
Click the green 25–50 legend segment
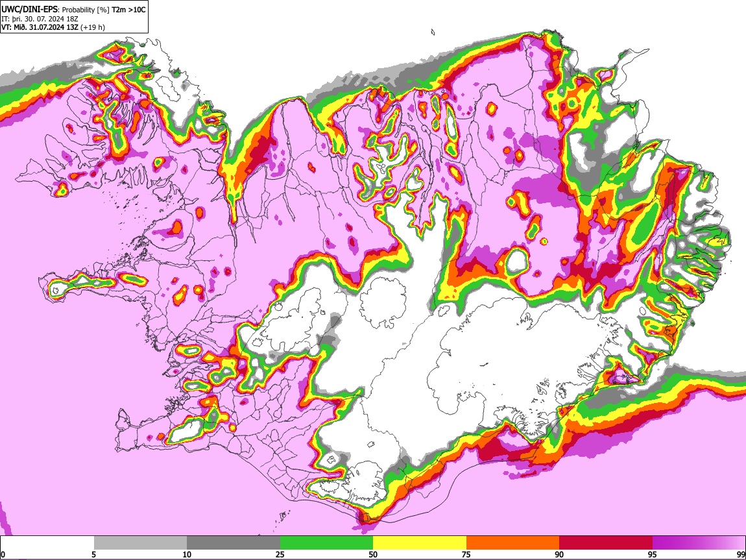(326, 543)
